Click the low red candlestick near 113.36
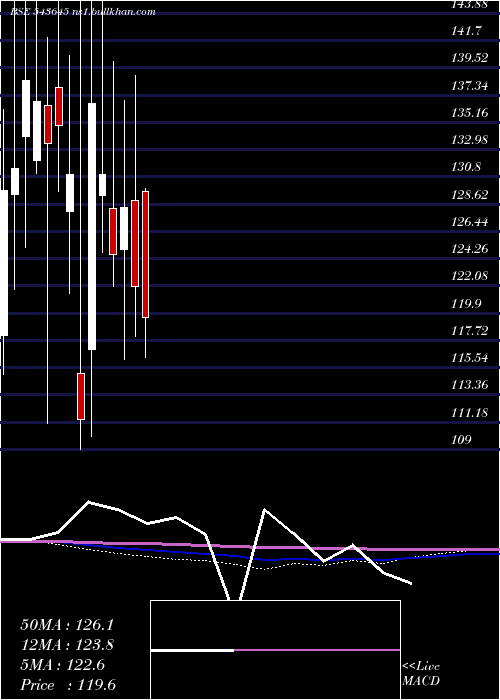 point(81,396)
